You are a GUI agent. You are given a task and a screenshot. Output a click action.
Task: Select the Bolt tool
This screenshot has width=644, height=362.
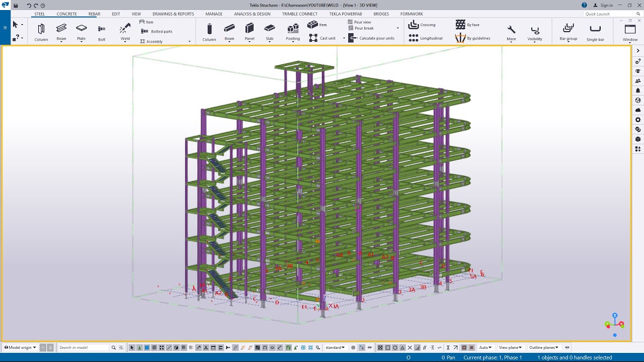point(102,33)
